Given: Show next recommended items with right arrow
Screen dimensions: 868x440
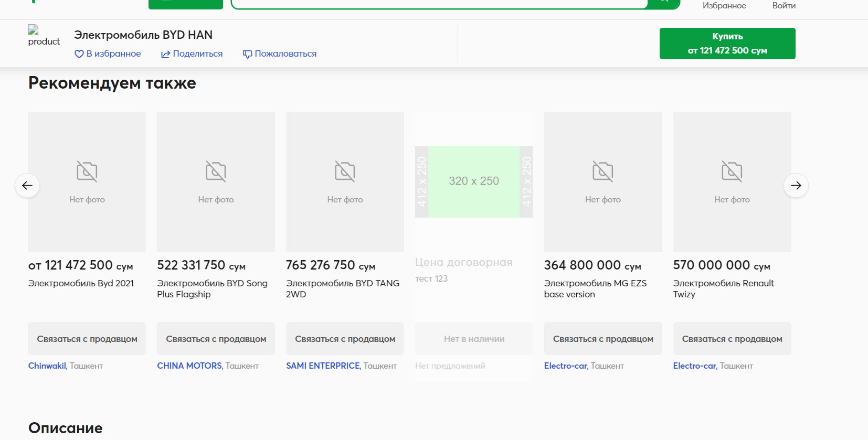Looking at the screenshot, I should coord(796,186).
